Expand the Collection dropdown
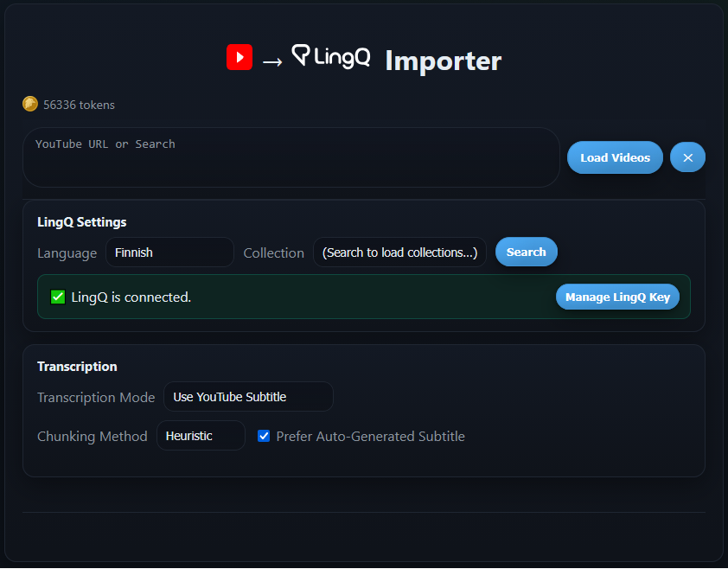Image resolution: width=728 pixels, height=569 pixels. [x=399, y=253]
